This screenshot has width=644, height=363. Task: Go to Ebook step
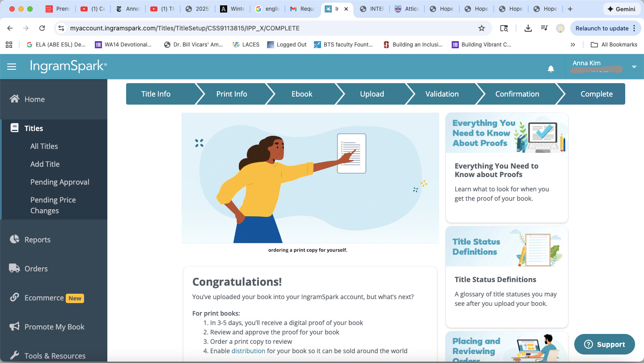coord(302,94)
